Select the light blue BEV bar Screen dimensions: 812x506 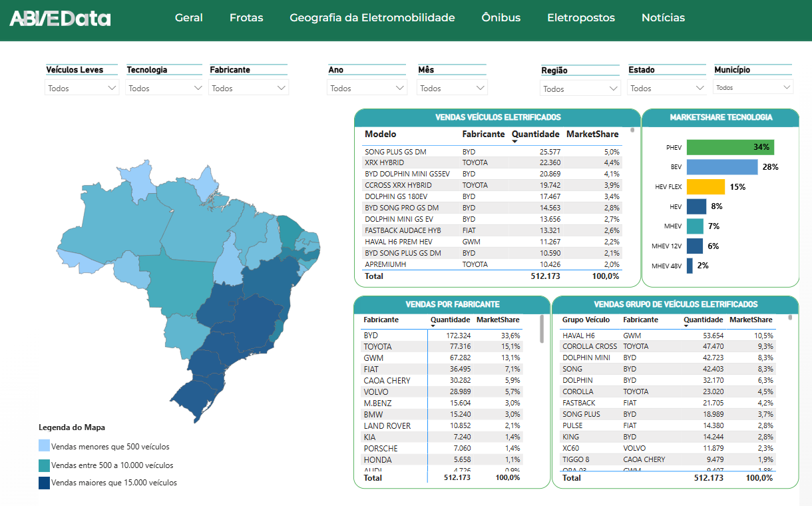[721, 167]
